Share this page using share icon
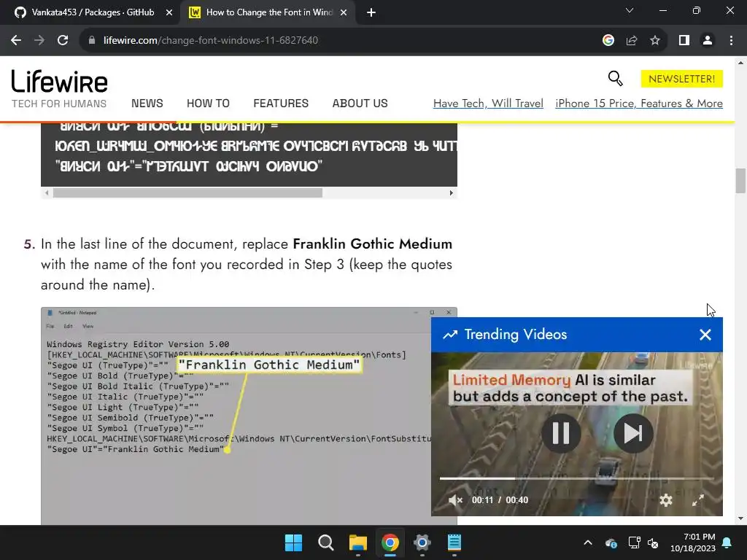Screen dimensions: 747x560 click(632, 41)
